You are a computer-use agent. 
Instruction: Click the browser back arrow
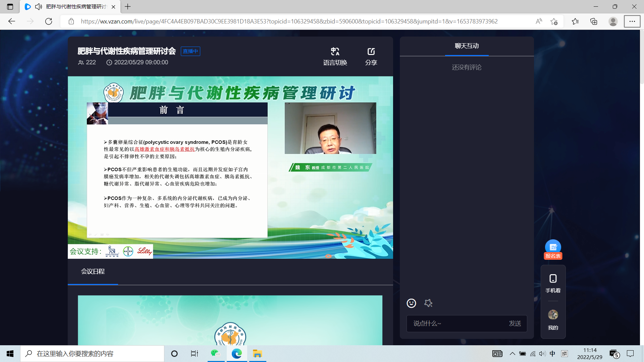click(x=12, y=21)
